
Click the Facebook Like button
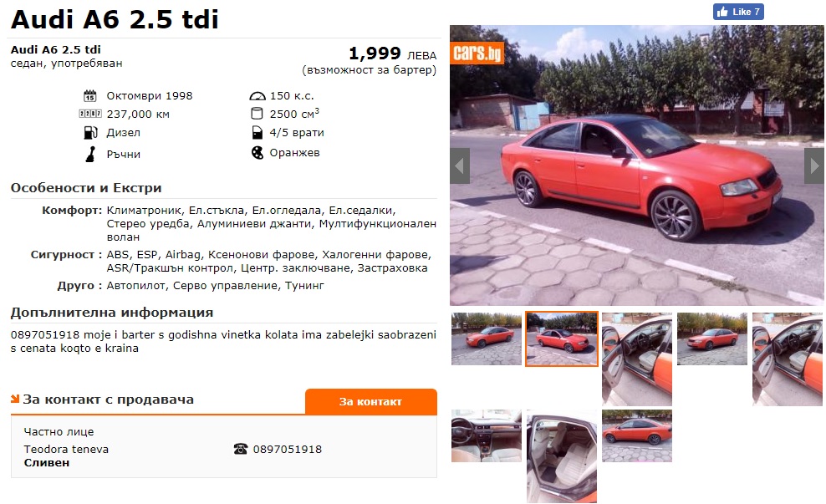coord(738,12)
